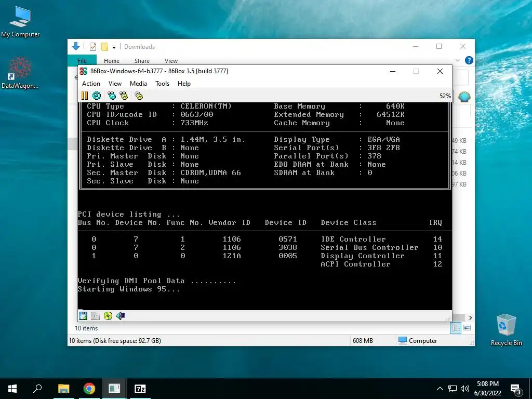
Task: Show hidden system tray icons
Action: 440,389
